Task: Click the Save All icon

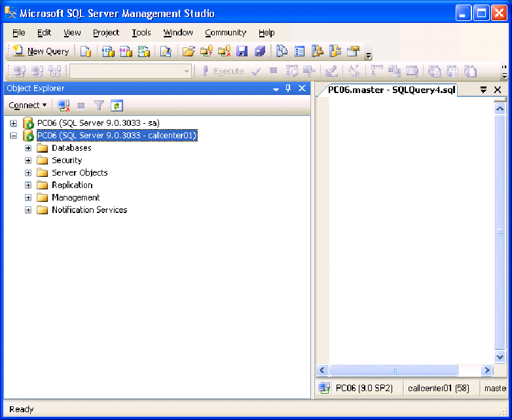Action: click(x=260, y=51)
